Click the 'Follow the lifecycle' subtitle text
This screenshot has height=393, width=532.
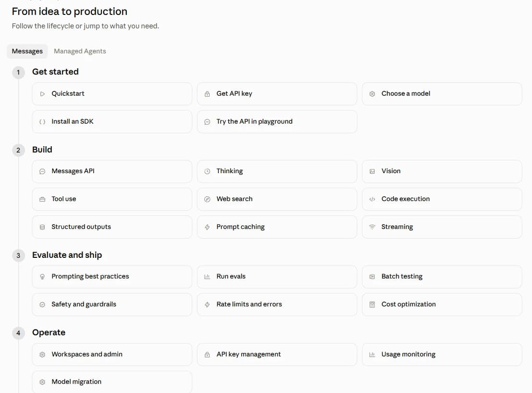(x=86, y=26)
